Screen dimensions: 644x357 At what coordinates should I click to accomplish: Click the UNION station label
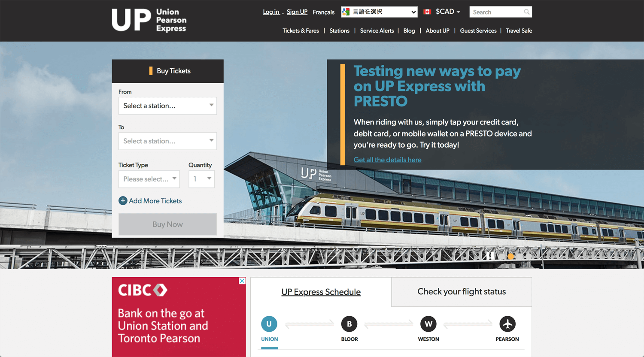tap(269, 339)
